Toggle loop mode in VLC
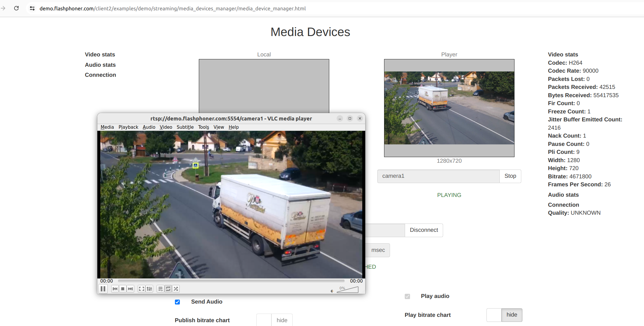Screen dimensions: 644x326 click(168, 289)
